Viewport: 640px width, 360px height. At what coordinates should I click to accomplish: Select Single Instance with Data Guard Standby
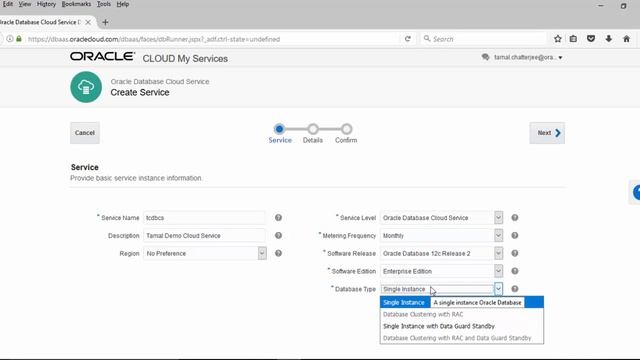point(462,326)
